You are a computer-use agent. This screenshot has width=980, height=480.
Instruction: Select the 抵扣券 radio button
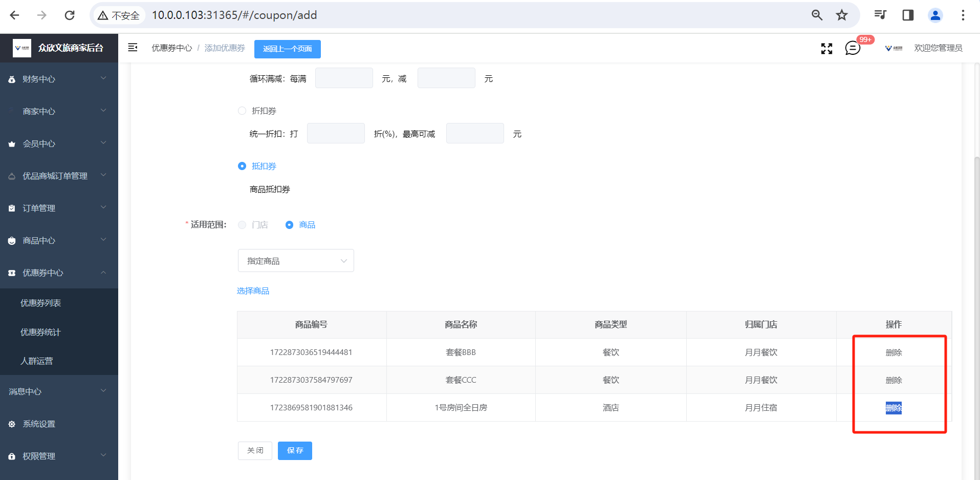[x=242, y=166]
